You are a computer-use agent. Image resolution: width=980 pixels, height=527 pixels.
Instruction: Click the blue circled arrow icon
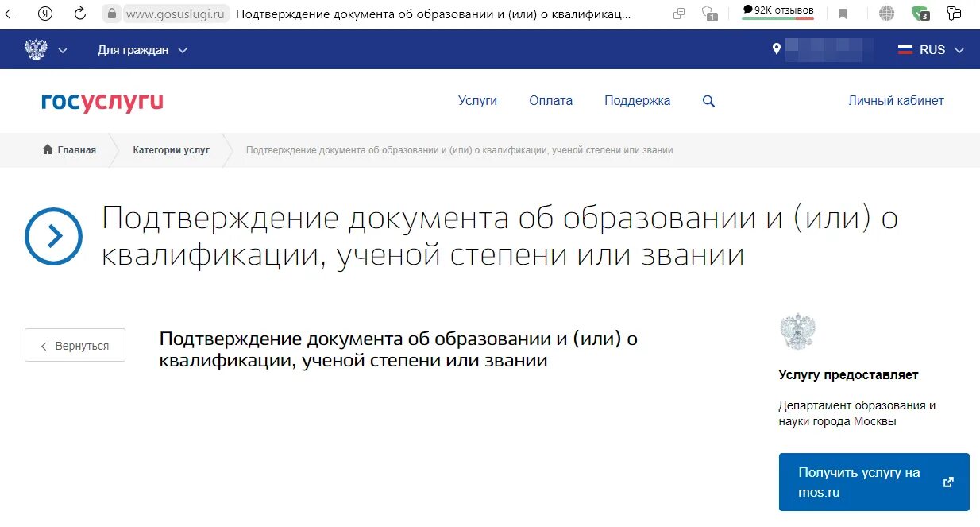pyautogui.click(x=53, y=236)
